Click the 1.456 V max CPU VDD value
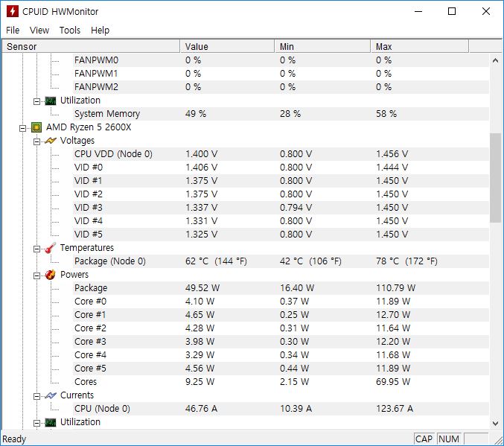The width and height of the screenshot is (504, 446). (x=392, y=154)
